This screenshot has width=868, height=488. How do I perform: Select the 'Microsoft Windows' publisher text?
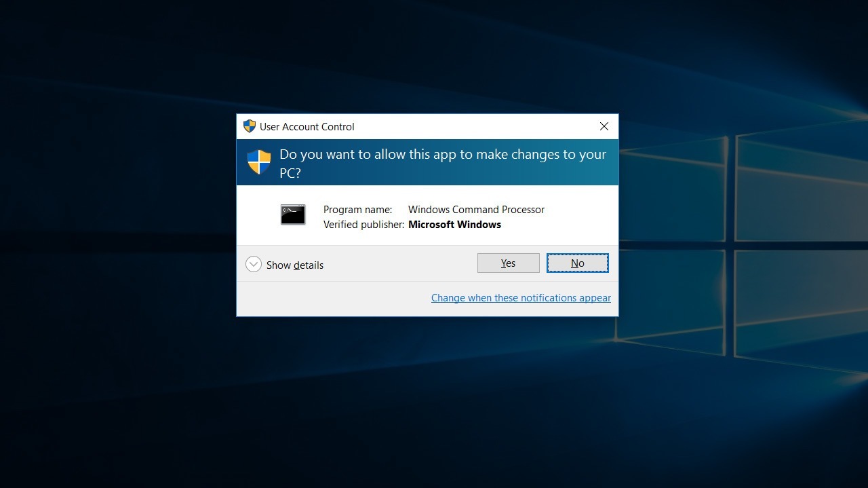pyautogui.click(x=454, y=224)
